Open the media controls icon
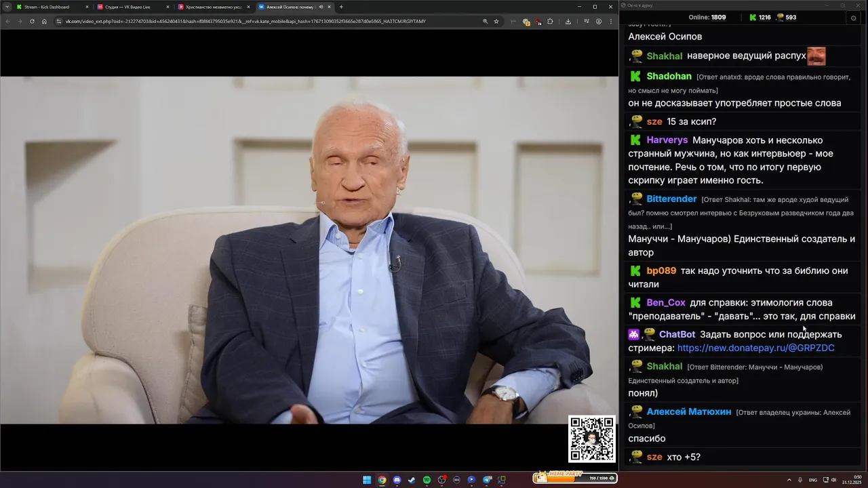 (x=587, y=21)
